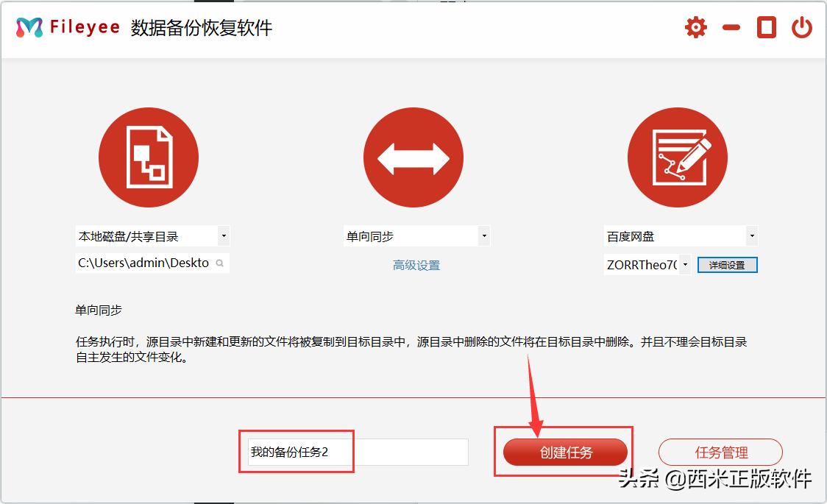This screenshot has width=827, height=504.
Task: Open 任务管理
Action: pos(721,452)
